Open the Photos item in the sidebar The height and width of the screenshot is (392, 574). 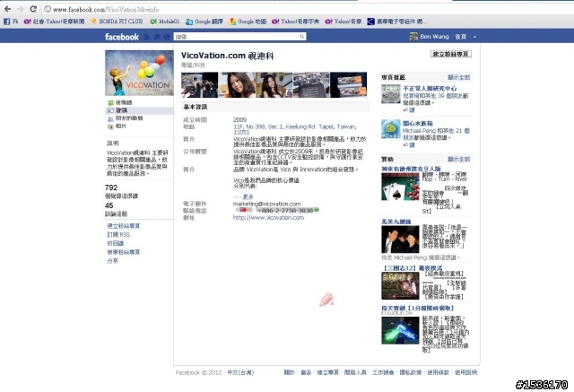(117, 126)
